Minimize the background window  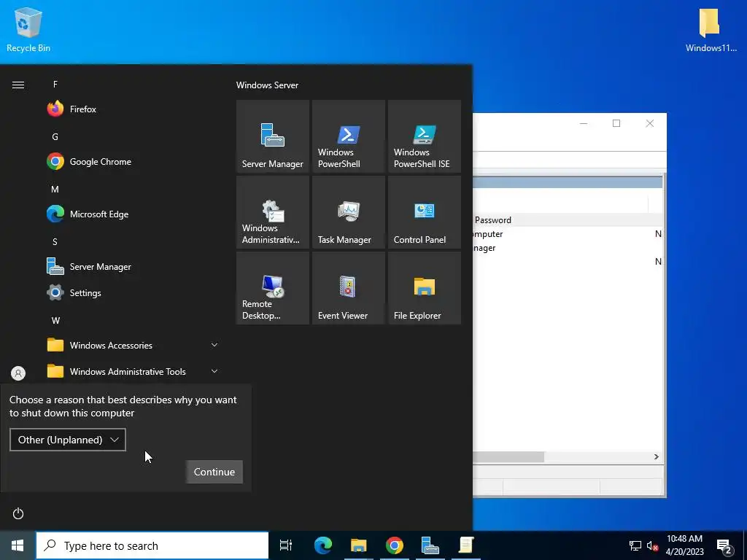click(584, 123)
